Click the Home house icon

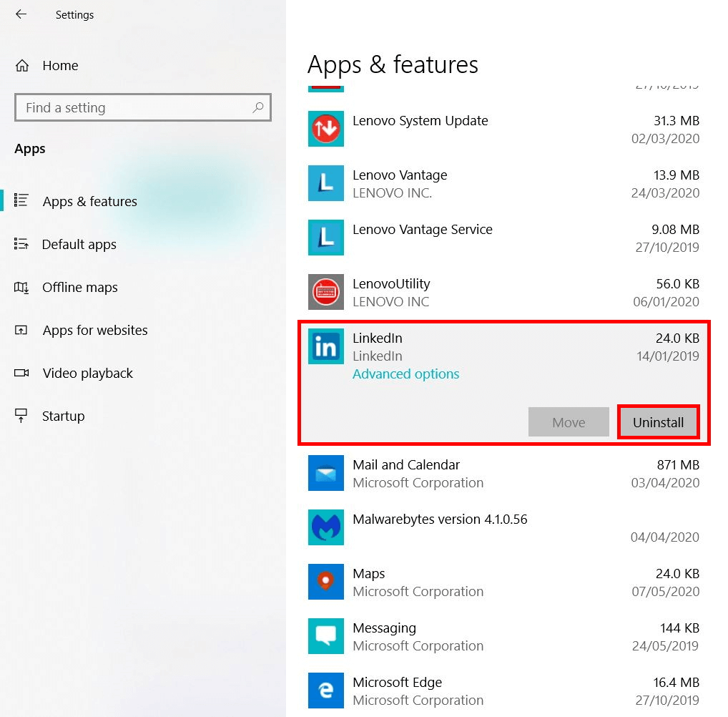(x=22, y=66)
